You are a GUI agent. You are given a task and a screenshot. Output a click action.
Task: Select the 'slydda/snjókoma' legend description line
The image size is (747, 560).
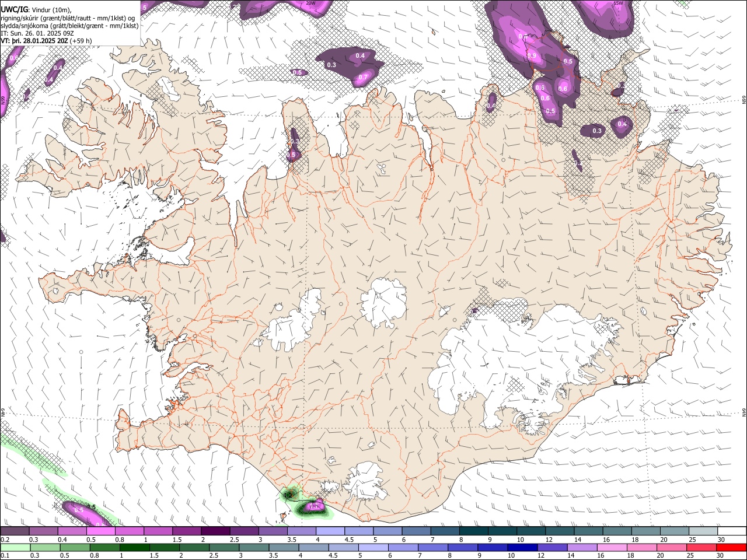tap(69, 25)
